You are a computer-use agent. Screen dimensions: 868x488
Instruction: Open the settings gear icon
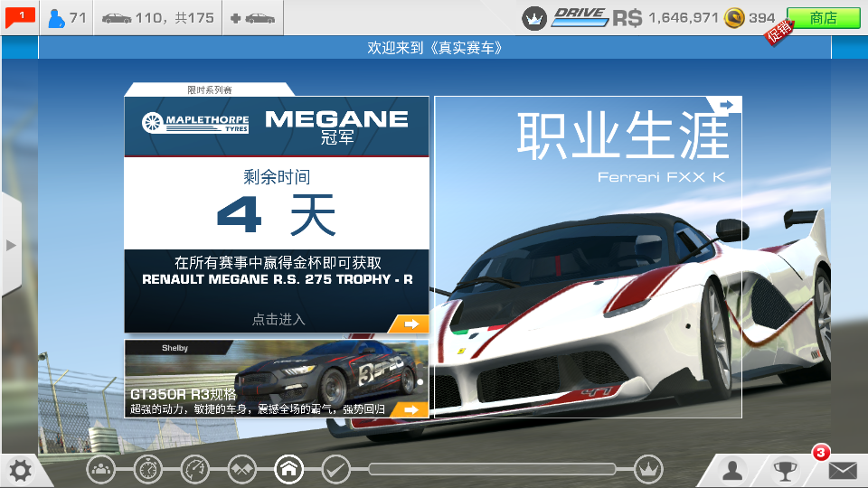(21, 471)
